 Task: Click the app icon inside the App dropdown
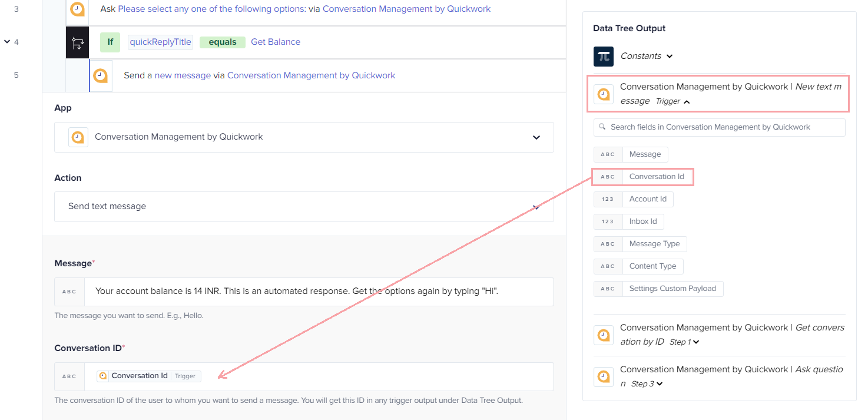tap(78, 137)
